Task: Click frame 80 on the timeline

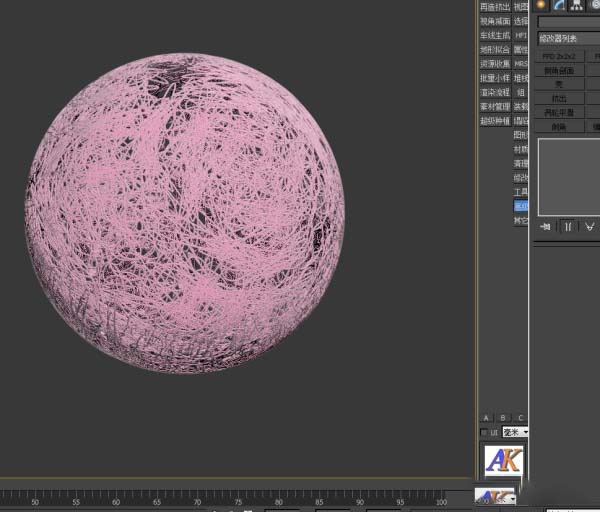Action: coord(279,502)
